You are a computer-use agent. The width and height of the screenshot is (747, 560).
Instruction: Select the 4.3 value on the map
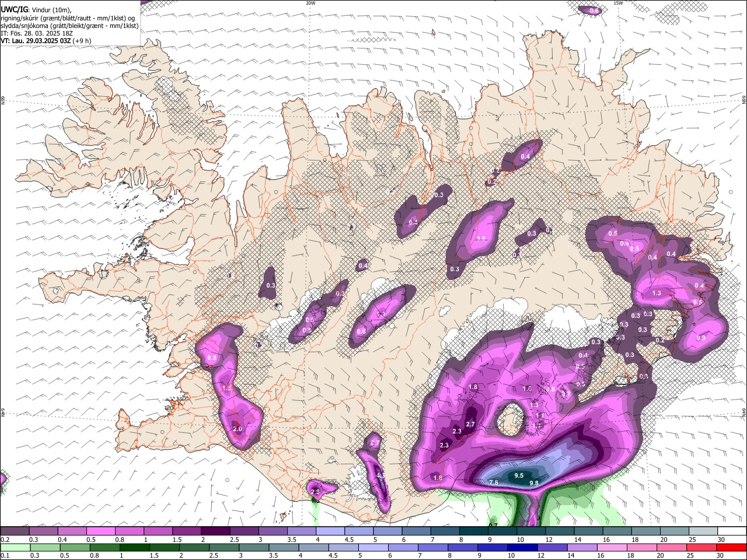click(x=381, y=476)
